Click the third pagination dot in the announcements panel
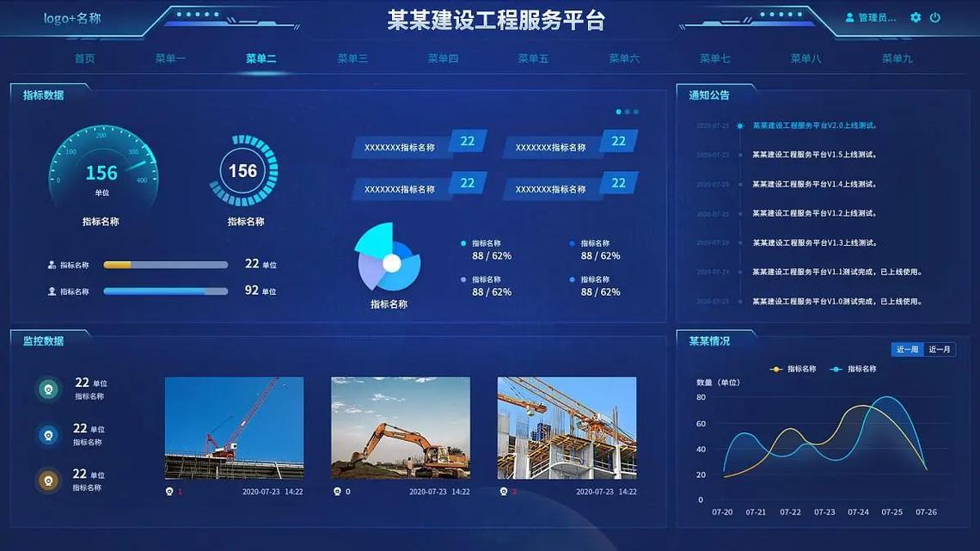Screen dimensions: 980x551 (636, 111)
